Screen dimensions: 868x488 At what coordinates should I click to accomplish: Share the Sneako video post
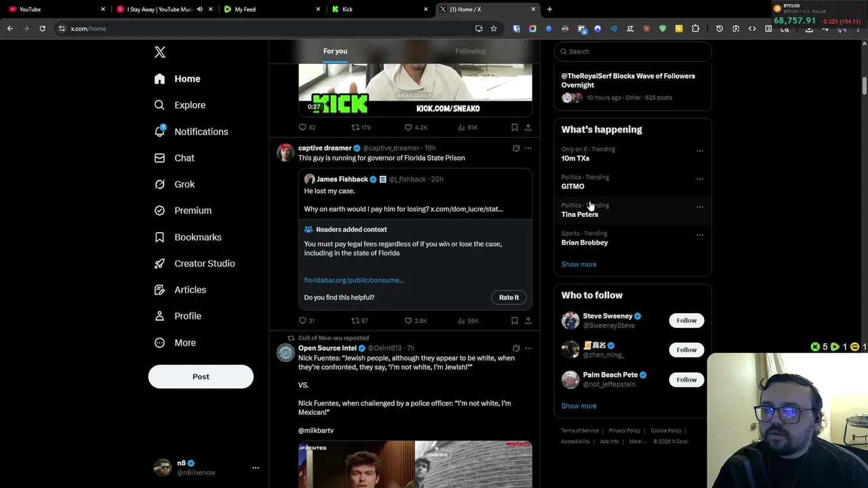[528, 127]
